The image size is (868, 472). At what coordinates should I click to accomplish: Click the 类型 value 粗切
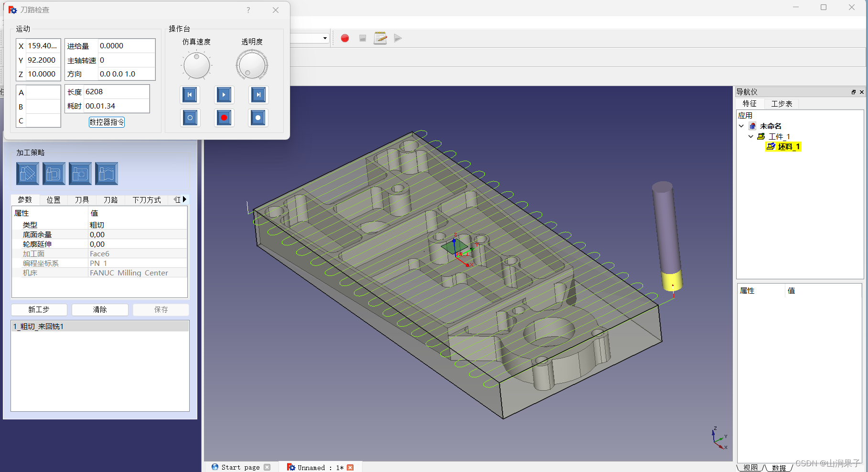coord(138,225)
